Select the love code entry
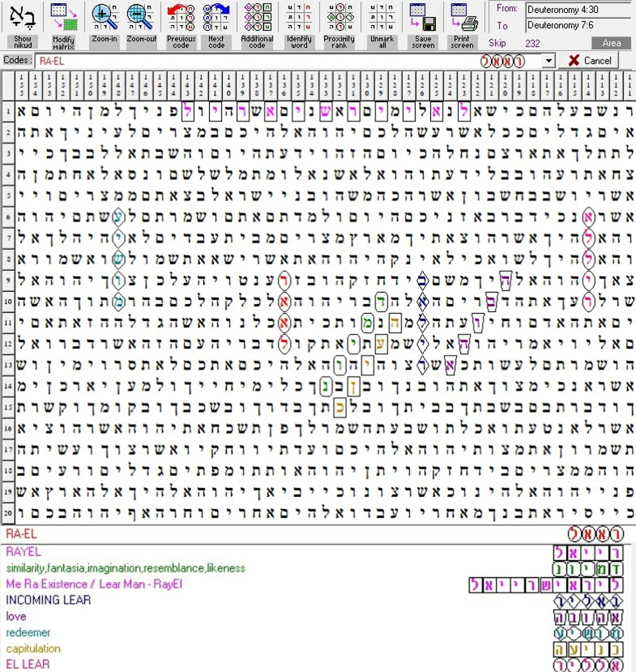636x672 pixels. click(x=16, y=616)
